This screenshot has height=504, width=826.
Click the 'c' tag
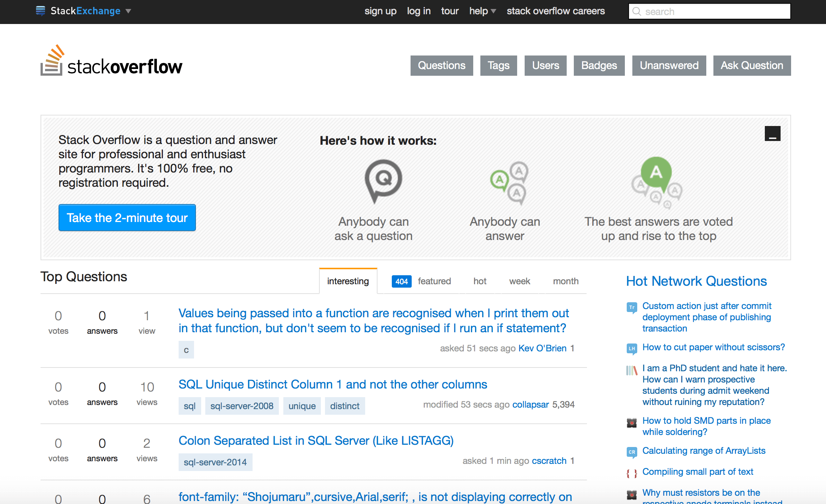(186, 350)
